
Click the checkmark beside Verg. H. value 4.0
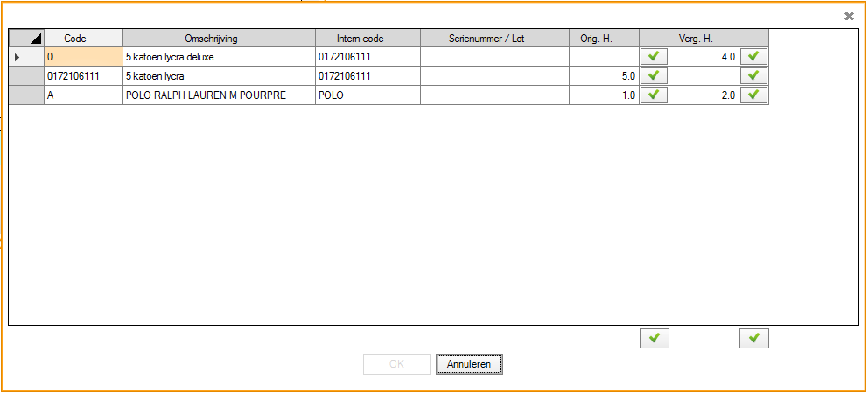[x=753, y=57]
